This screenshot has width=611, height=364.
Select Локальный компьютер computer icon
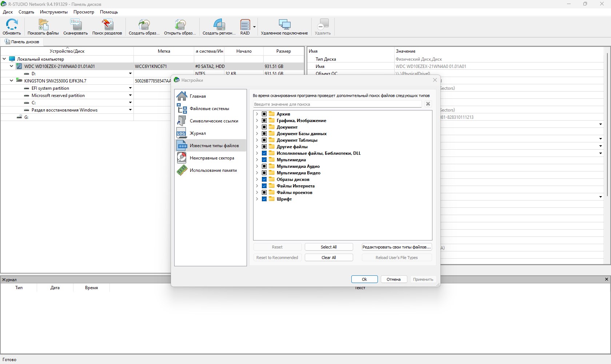[x=12, y=59]
